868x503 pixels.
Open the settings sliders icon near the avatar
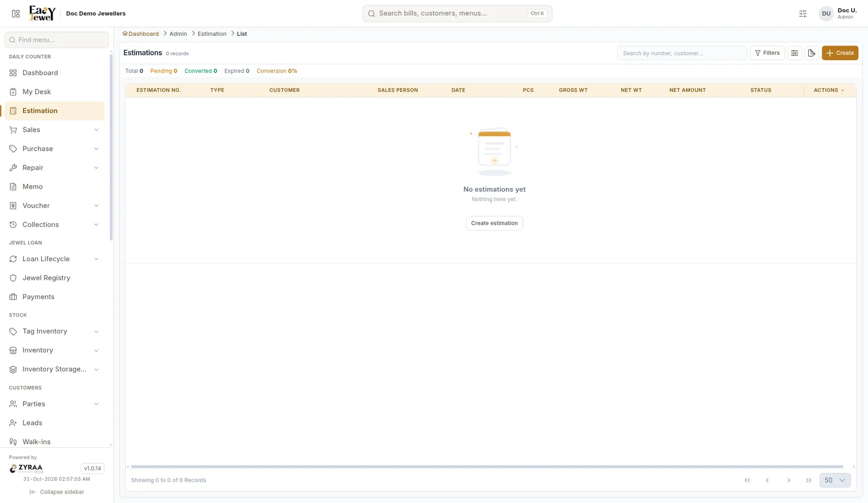pyautogui.click(x=803, y=14)
